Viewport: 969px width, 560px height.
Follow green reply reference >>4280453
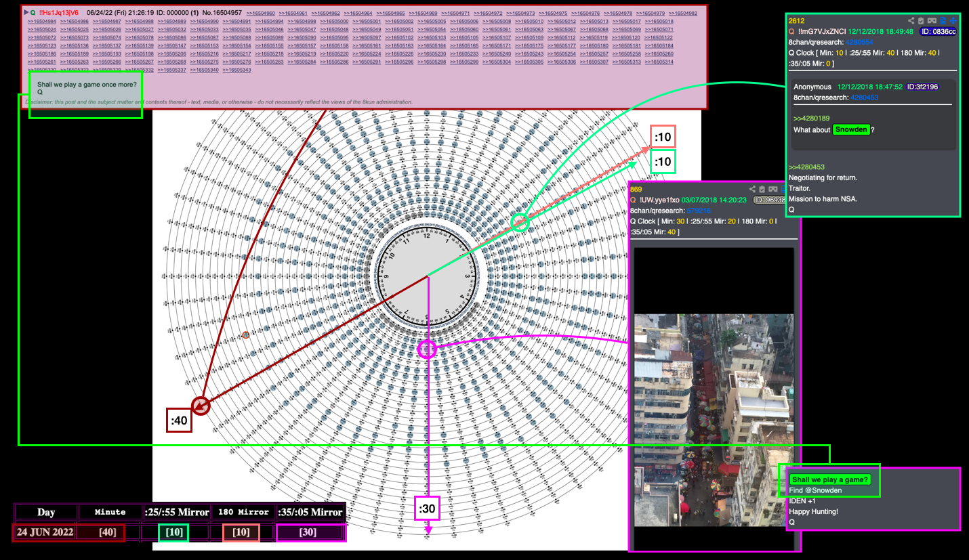[x=806, y=167]
